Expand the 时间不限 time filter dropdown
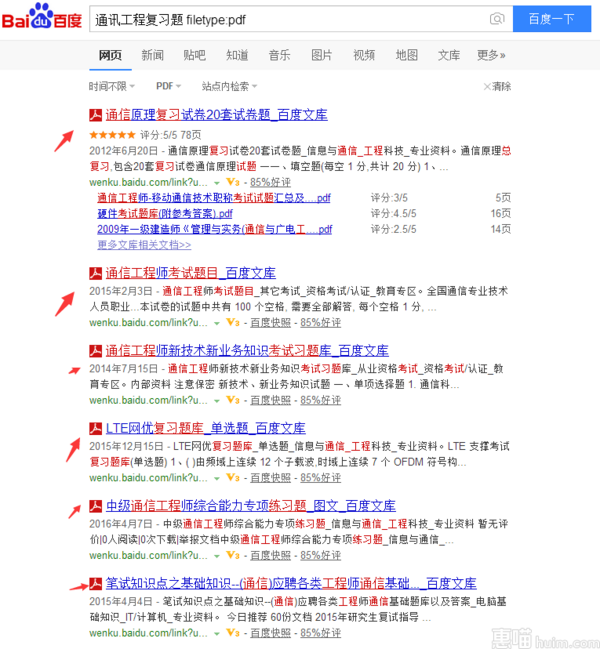The image size is (600, 649). 112,86
